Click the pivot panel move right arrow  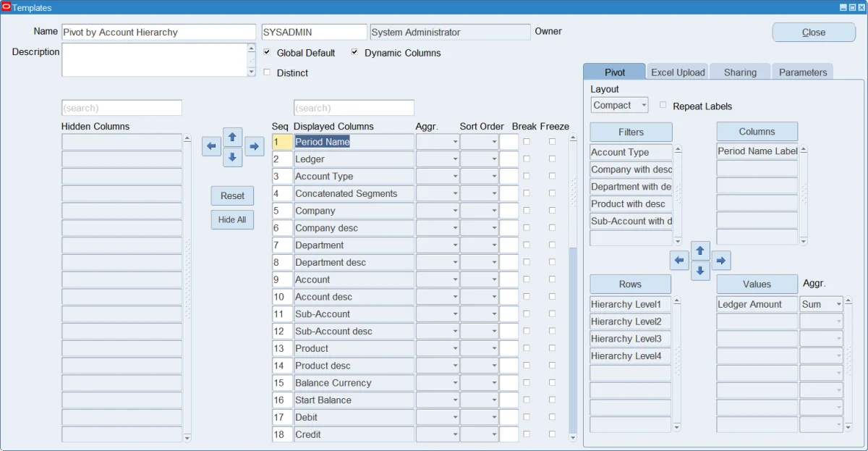click(x=721, y=261)
